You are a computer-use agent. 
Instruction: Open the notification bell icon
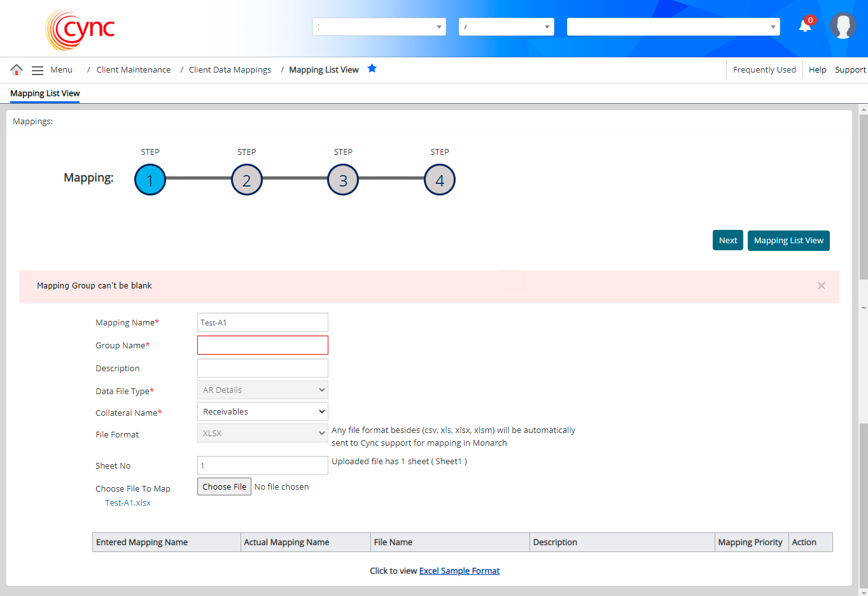click(x=805, y=26)
